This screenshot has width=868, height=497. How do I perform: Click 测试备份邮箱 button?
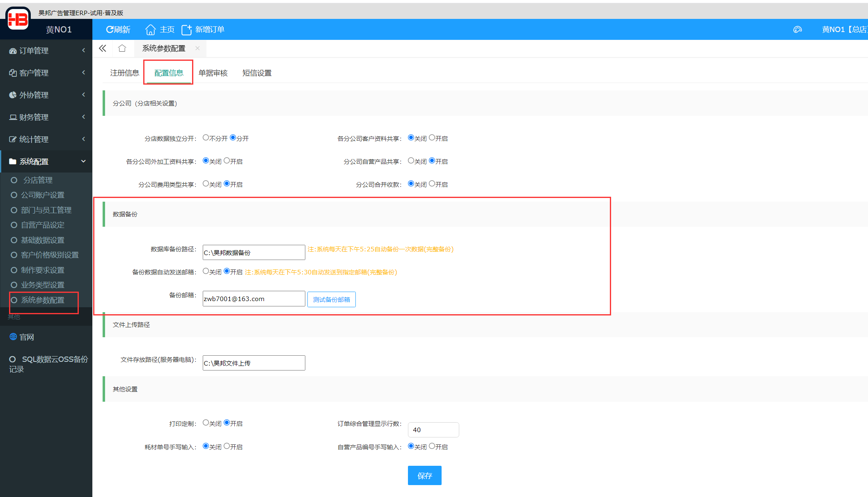coord(332,299)
